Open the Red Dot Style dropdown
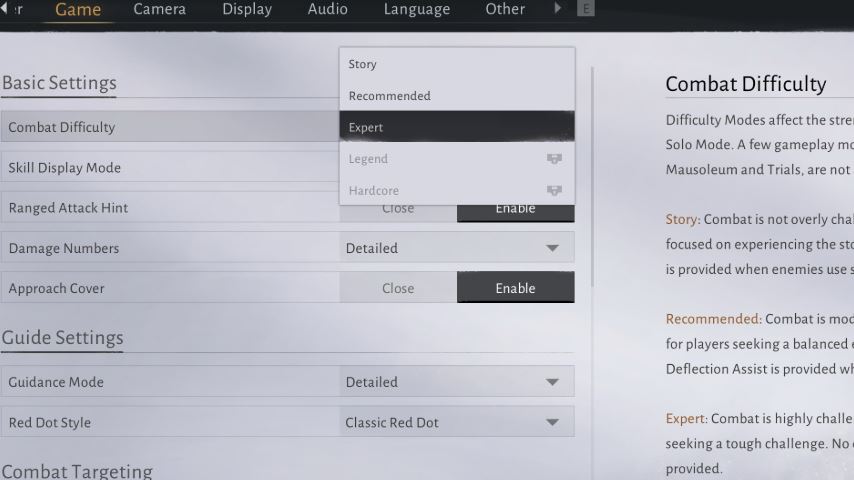The image size is (854, 480). point(456,422)
